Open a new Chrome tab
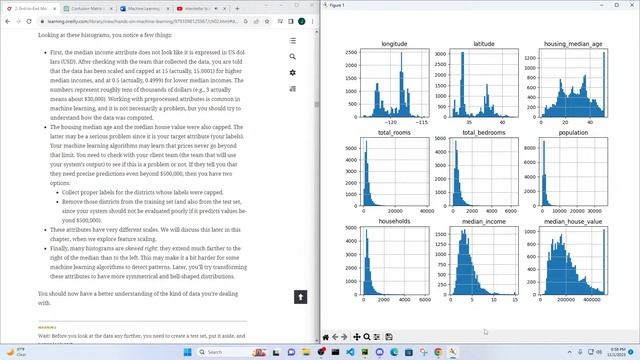Screen dimensions: 640x360 [x=237, y=9]
